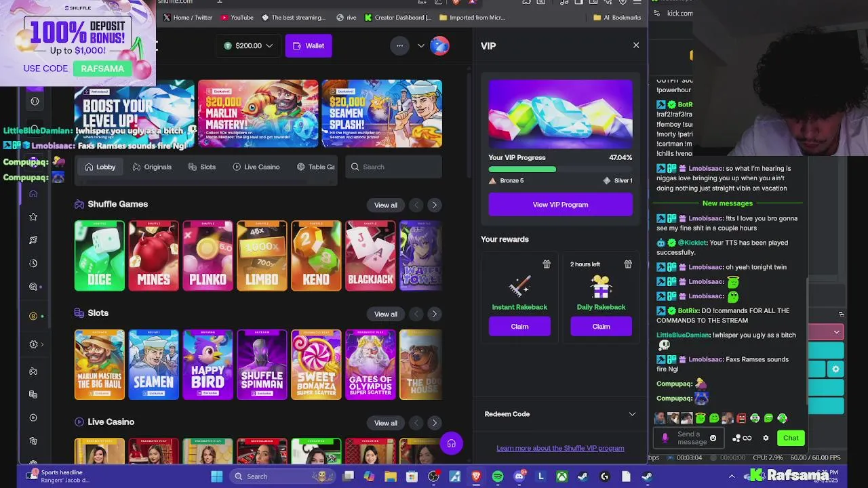
Task: Open the Sweet Bonanza Super Scatter slot
Action: tap(316, 365)
